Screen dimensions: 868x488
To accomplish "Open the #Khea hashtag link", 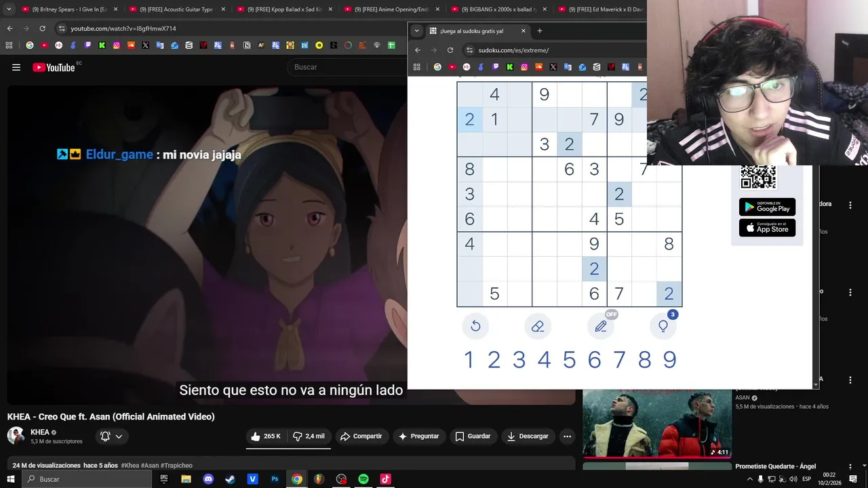I will coord(130,466).
